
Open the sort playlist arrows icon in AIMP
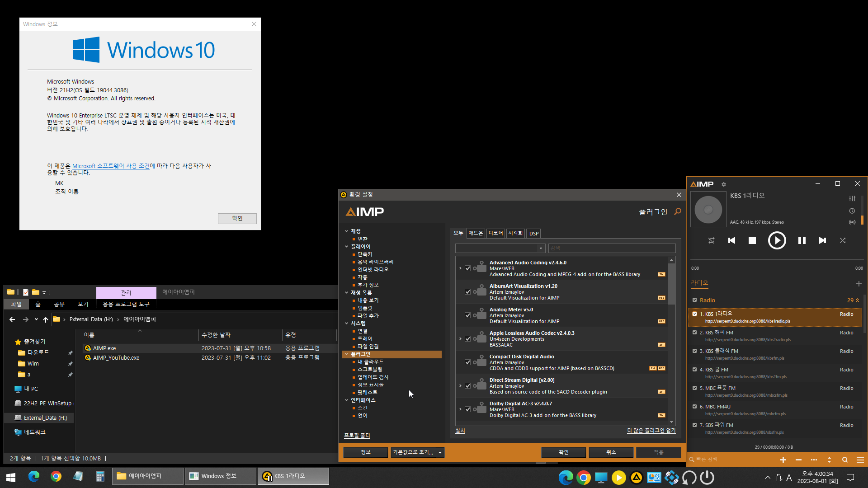[829, 460]
